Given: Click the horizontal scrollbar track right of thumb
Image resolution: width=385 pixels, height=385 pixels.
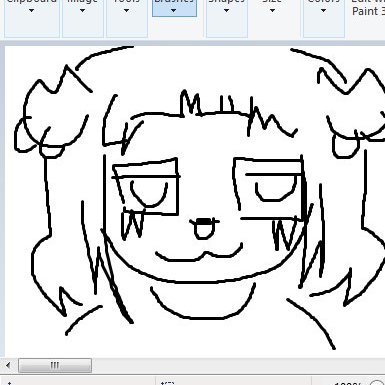Looking at the screenshot, I should point(238,365).
